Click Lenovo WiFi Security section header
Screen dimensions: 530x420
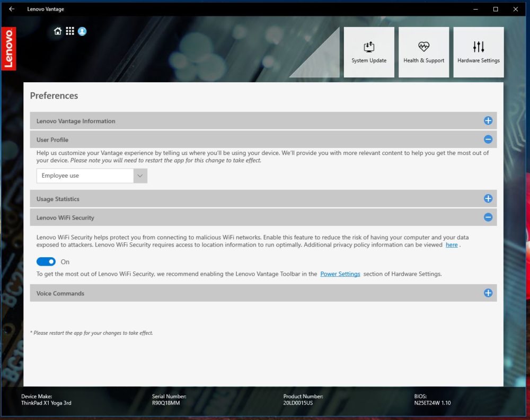click(263, 217)
